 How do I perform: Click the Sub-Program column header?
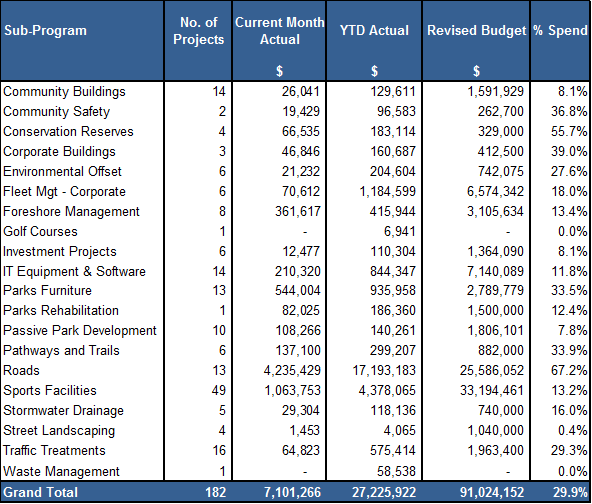click(x=45, y=30)
